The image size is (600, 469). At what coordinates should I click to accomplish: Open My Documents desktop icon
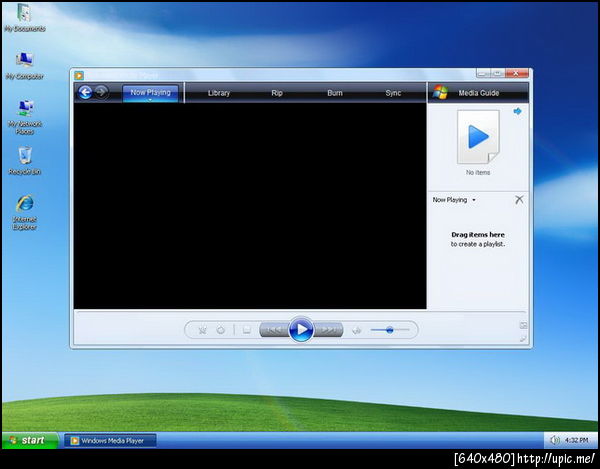click(x=24, y=18)
